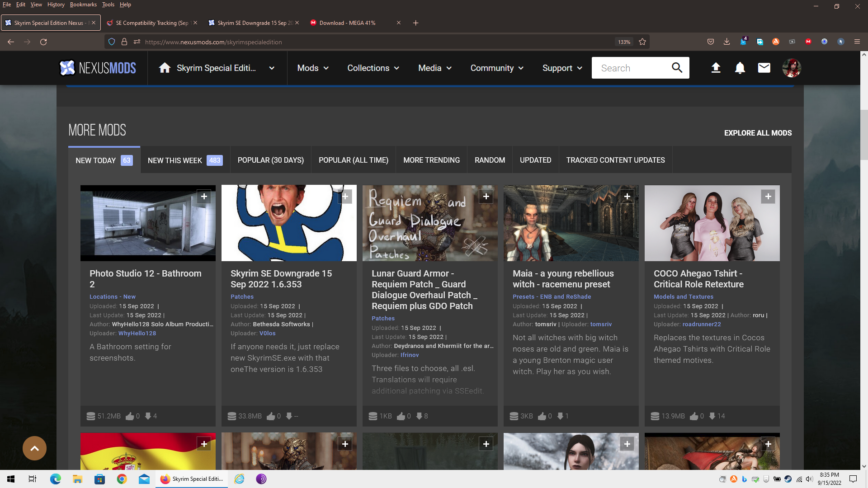Switch to SE Compatibility Tracking browser tab

(152, 23)
